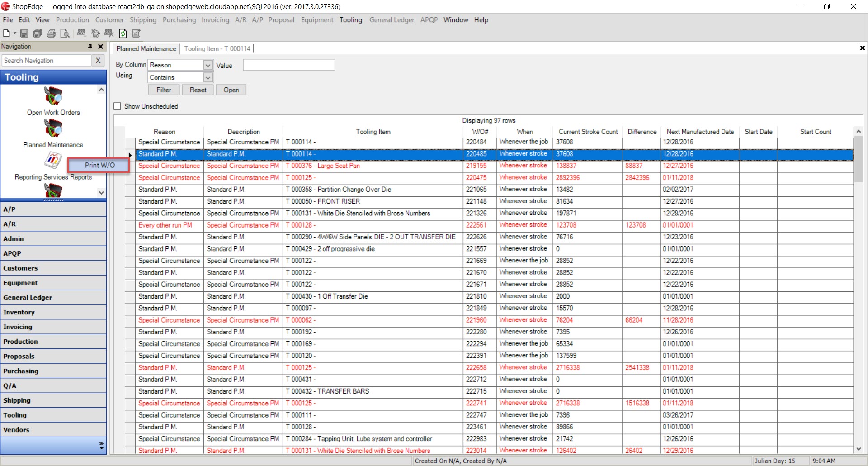Pin the Navigation panel
Screen dimensions: 868x466
point(90,47)
